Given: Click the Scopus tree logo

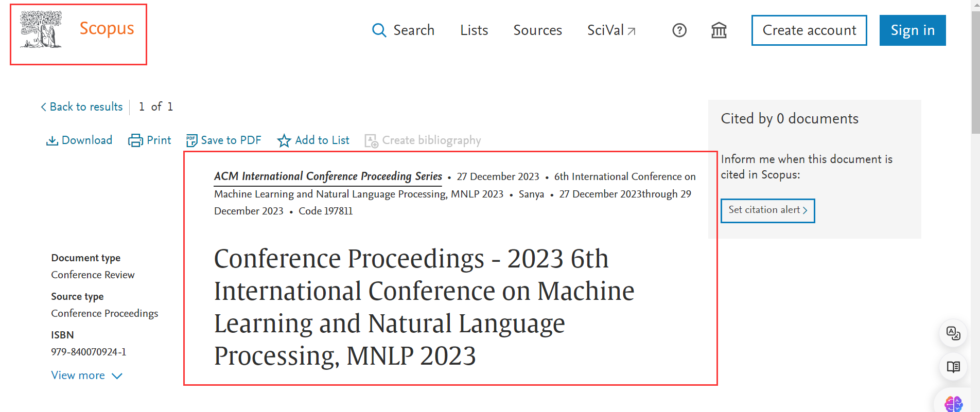Looking at the screenshot, I should (41, 29).
